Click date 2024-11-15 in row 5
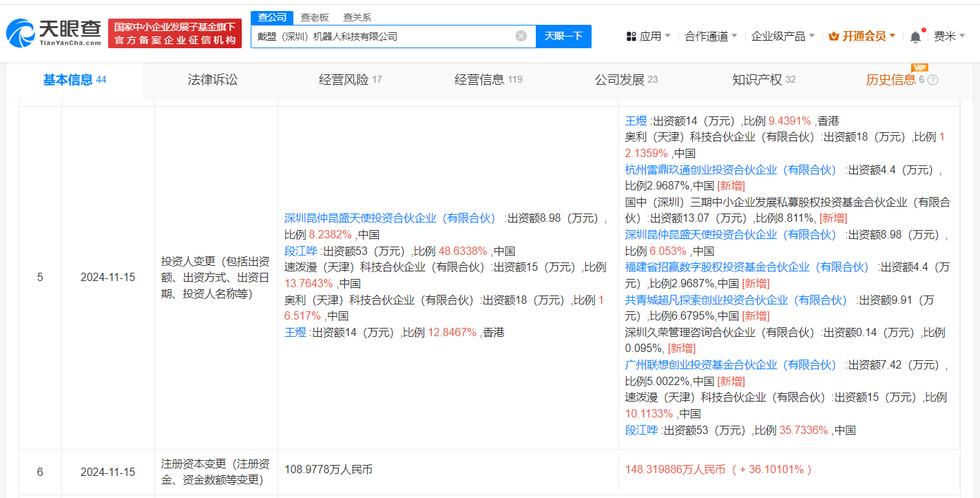 [x=107, y=278]
